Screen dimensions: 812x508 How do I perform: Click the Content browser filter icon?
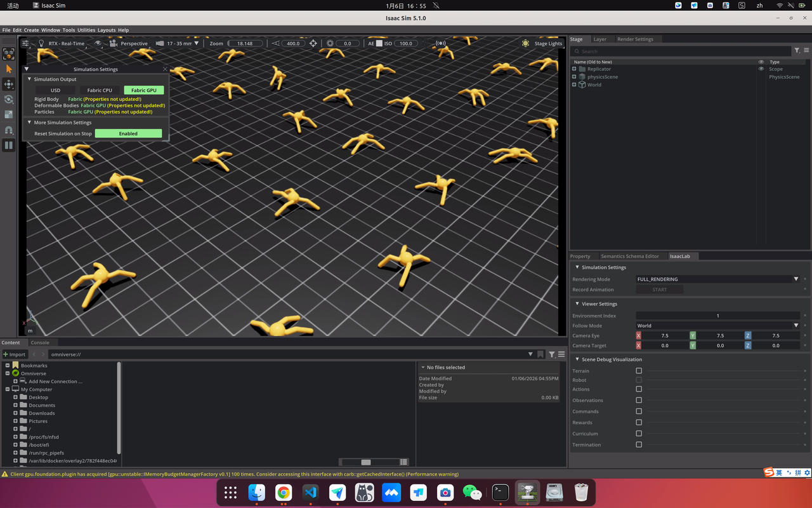click(x=552, y=354)
